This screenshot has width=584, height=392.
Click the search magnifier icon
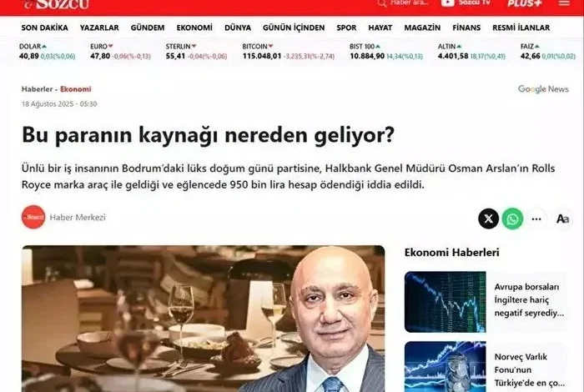pos(382,3)
